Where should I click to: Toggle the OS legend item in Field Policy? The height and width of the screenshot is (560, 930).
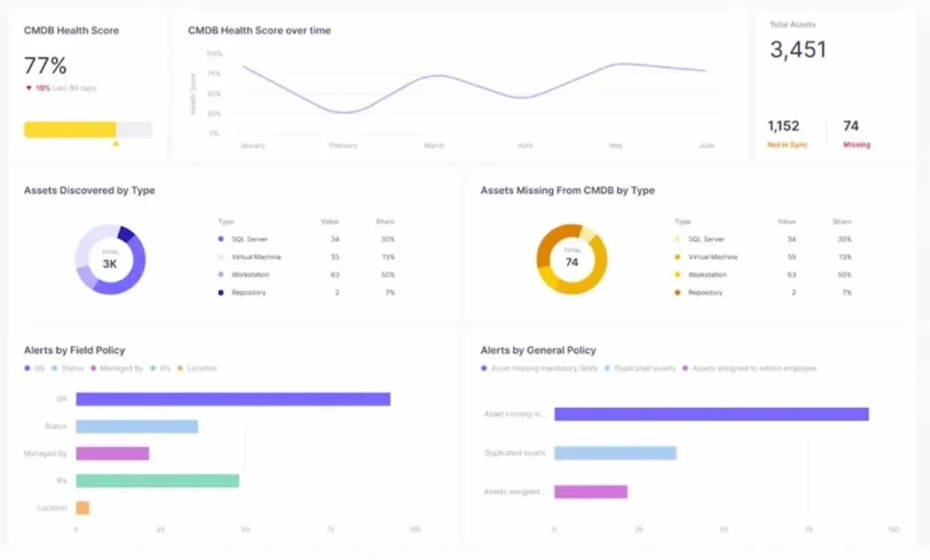tap(35, 368)
